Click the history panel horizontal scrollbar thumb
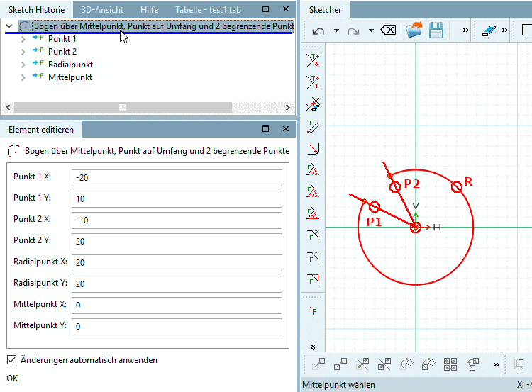This screenshot has width=532, height=392. (x=123, y=107)
